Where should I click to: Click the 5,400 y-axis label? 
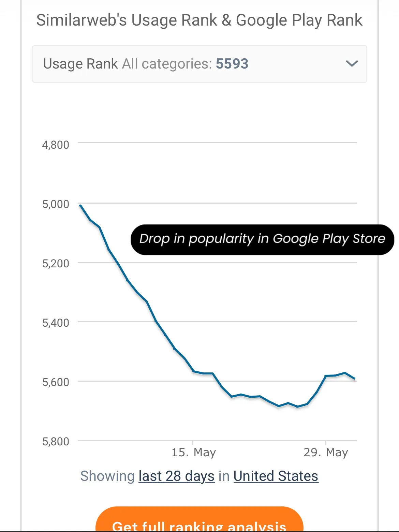[x=56, y=323]
